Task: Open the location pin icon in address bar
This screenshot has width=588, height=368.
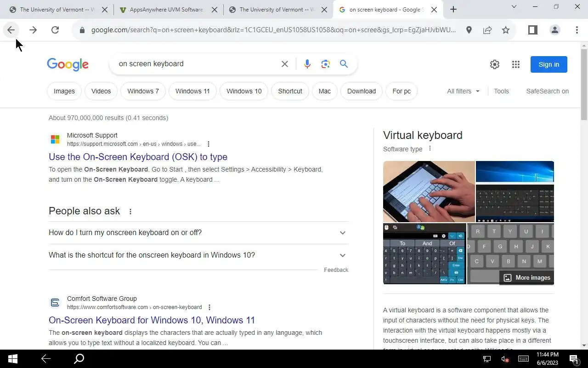Action: [469, 30]
